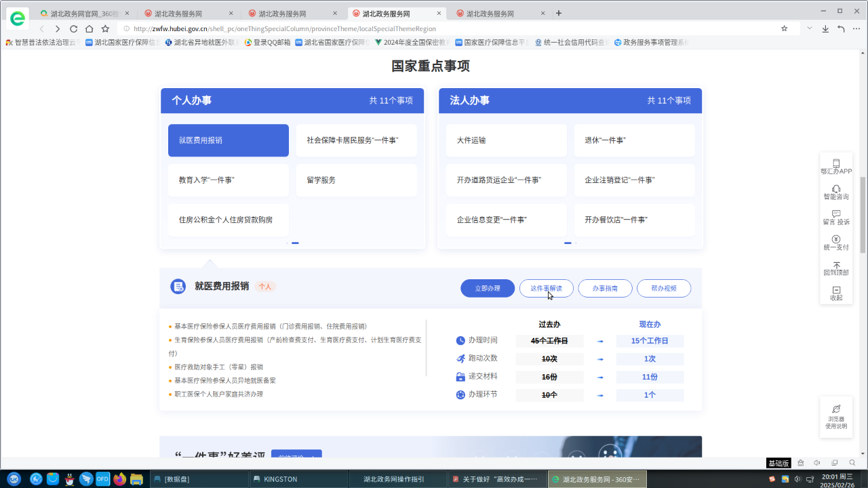Viewport: 868px width, 488px height.
Task: Launch Firefox from the taskbar
Action: pyautogui.click(x=120, y=479)
